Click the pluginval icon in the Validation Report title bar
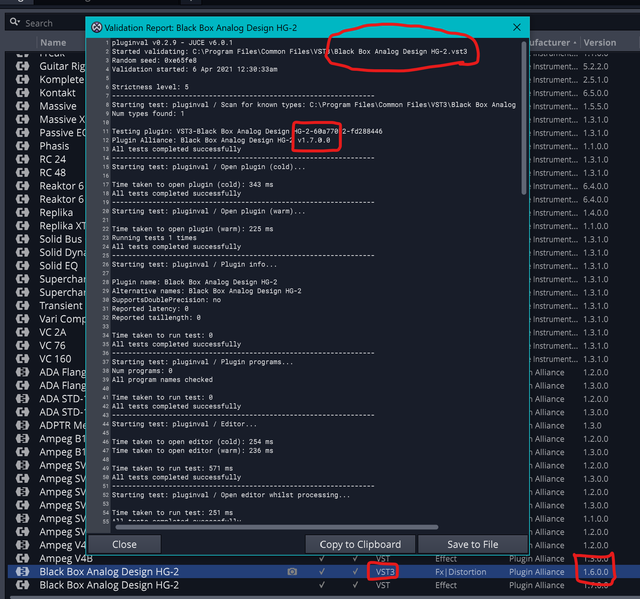Image resolution: width=640 pixels, height=599 pixels. point(97,27)
